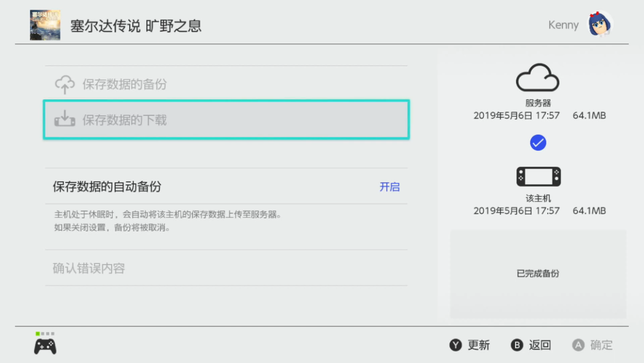This screenshot has height=363, width=644.
Task: Click Kenny's user avatar icon
Action: pyautogui.click(x=600, y=24)
